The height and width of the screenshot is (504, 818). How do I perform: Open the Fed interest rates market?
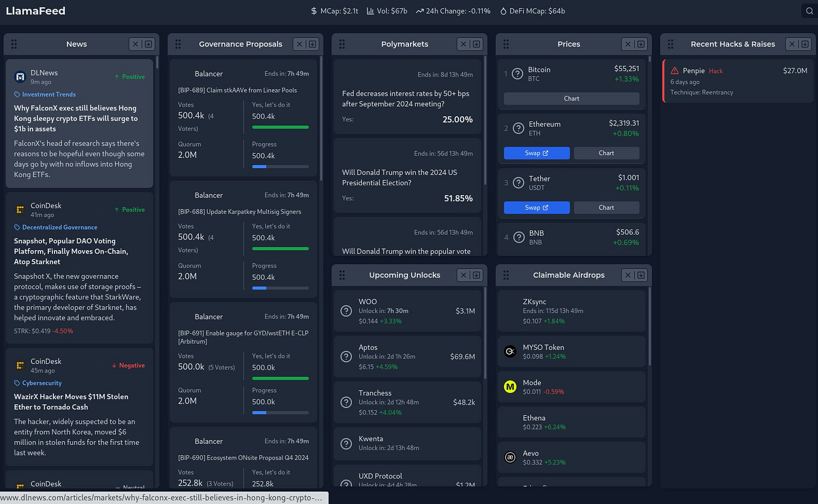coord(407,97)
